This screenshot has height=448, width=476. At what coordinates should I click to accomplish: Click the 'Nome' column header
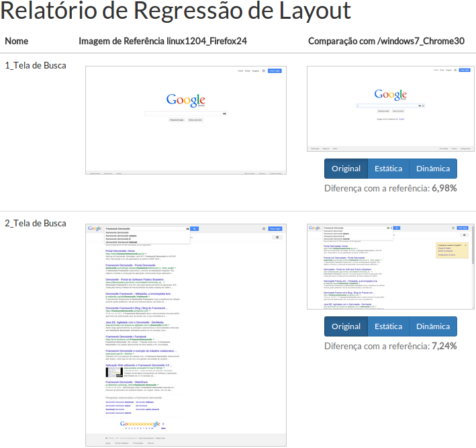pyautogui.click(x=17, y=41)
